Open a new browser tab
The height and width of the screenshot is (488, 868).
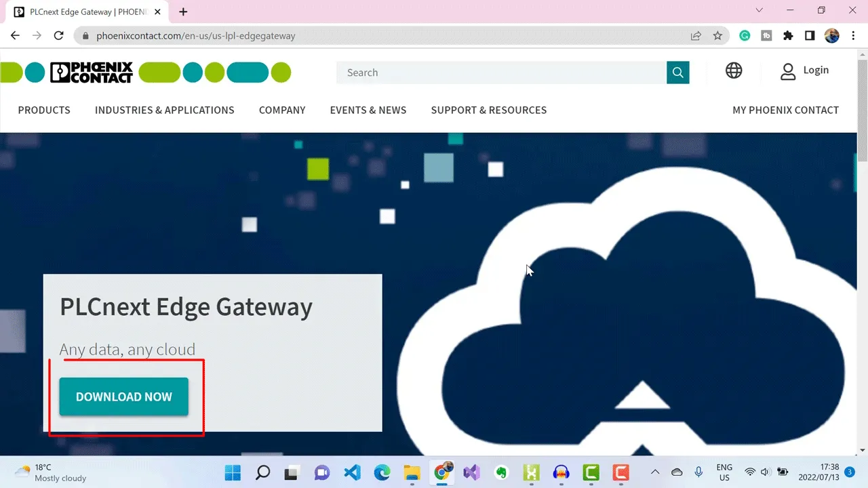(x=183, y=12)
